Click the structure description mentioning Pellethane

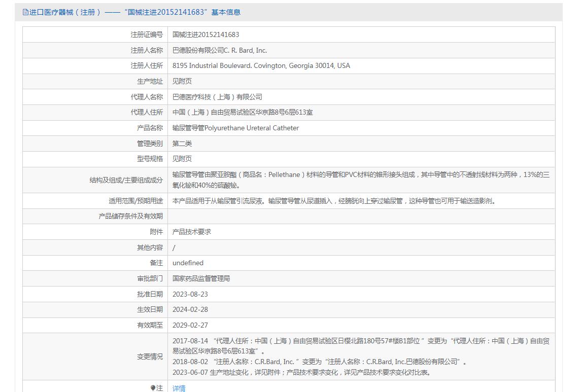[x=361, y=180]
